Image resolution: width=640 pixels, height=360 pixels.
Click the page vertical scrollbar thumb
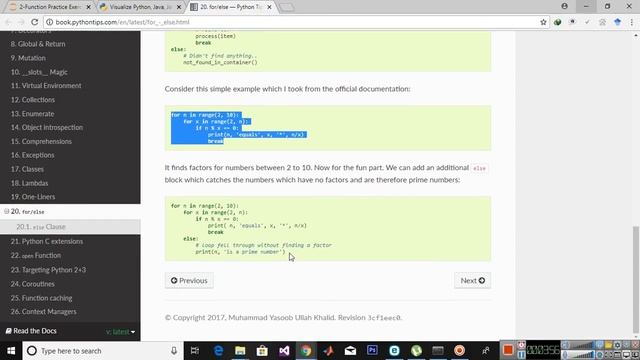coord(636,280)
